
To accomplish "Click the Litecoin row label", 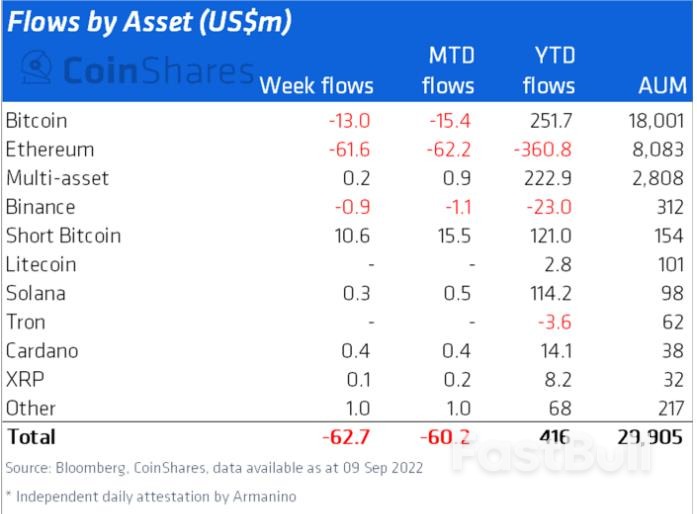I will click(x=41, y=265).
